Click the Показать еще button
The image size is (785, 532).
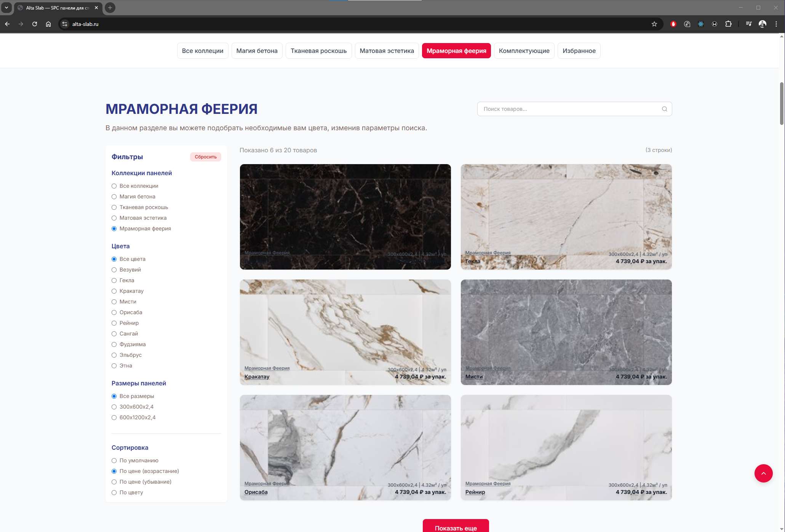456,527
